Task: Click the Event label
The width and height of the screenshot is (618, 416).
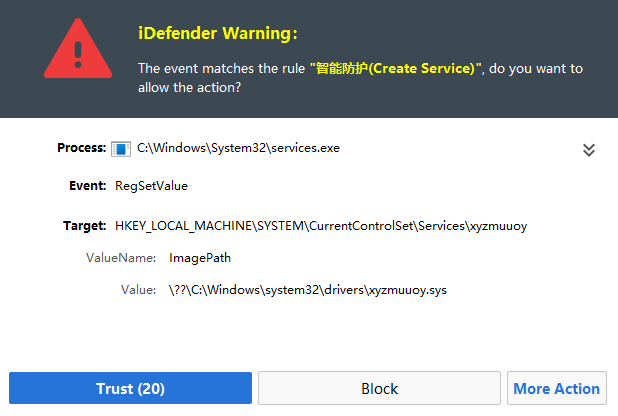Action: pos(87,185)
